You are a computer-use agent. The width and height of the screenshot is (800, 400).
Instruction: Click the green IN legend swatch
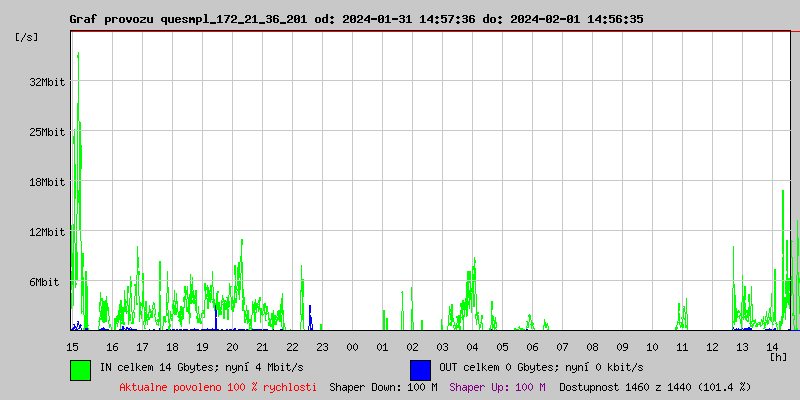[80, 369]
